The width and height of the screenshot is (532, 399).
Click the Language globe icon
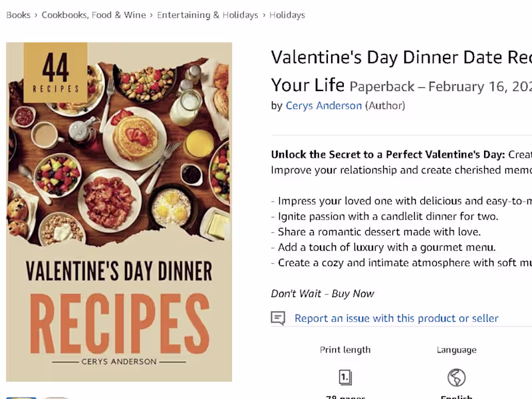point(456,378)
